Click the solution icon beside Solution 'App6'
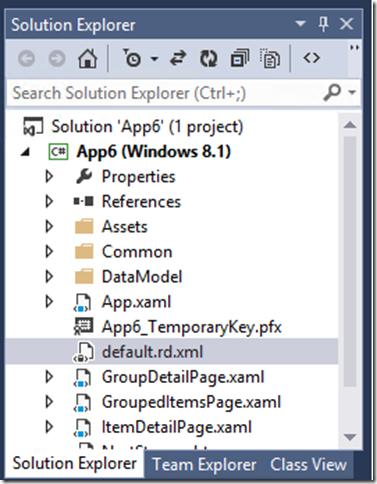Image resolution: width=377 pixels, height=484 pixels. point(33,127)
